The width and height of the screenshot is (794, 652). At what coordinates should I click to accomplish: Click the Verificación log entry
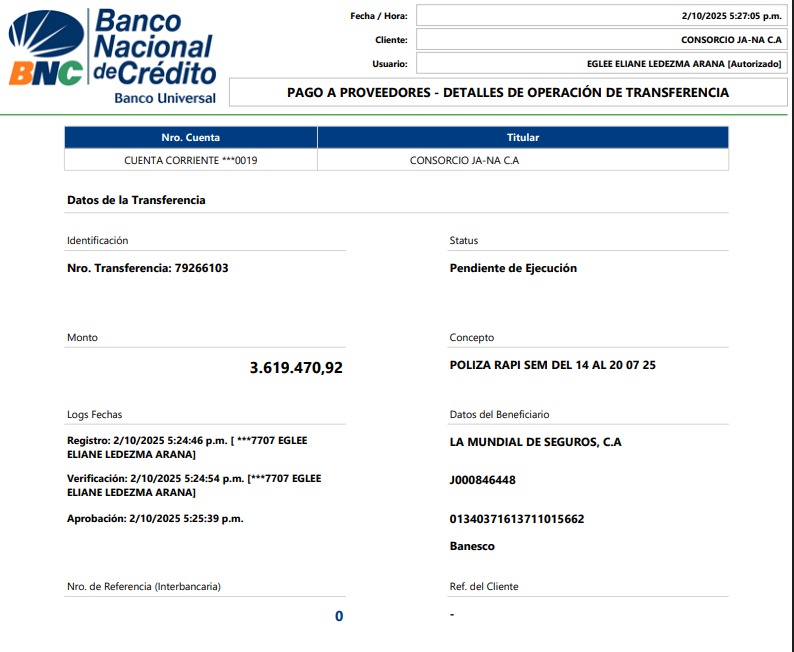193,485
